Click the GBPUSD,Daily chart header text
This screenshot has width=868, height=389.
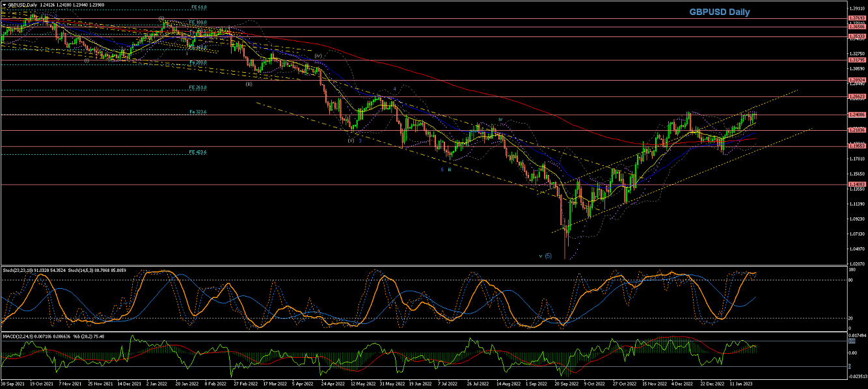click(22, 5)
